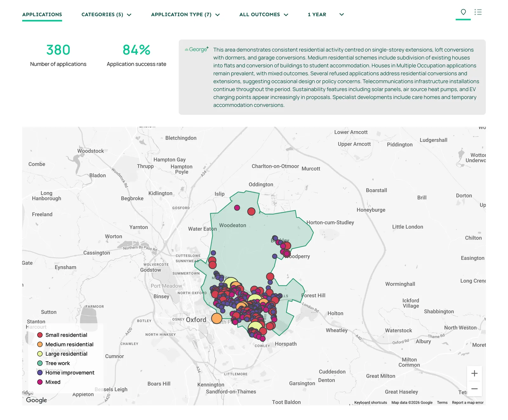Image resolution: width=508 pixels, height=420 pixels.
Task: Click the George AI logo
Action: 197,49
